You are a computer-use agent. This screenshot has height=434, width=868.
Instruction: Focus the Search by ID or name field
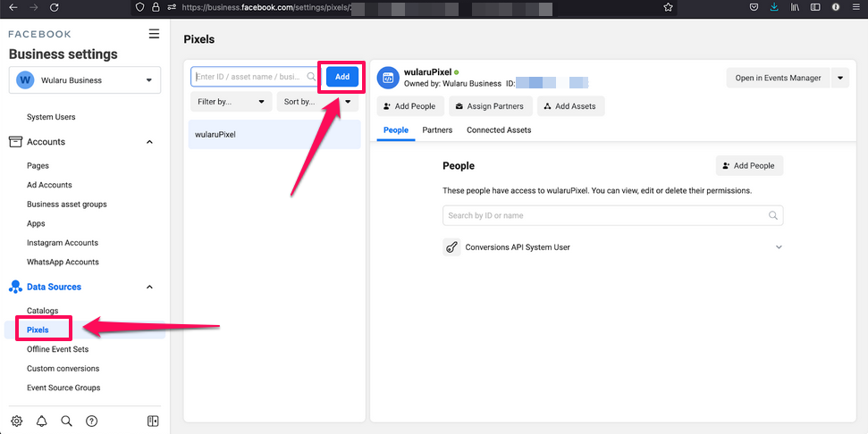tap(613, 215)
